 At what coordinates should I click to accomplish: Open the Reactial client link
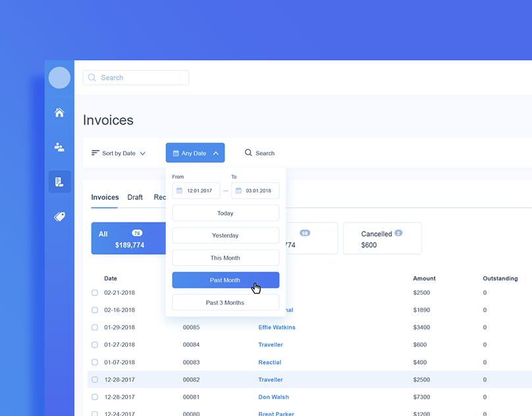(270, 363)
